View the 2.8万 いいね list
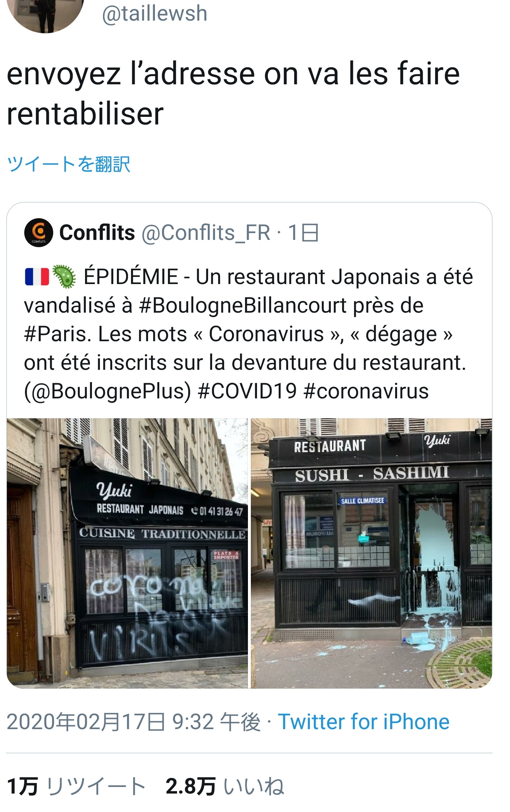This screenshot has height=812, width=510. click(x=225, y=786)
